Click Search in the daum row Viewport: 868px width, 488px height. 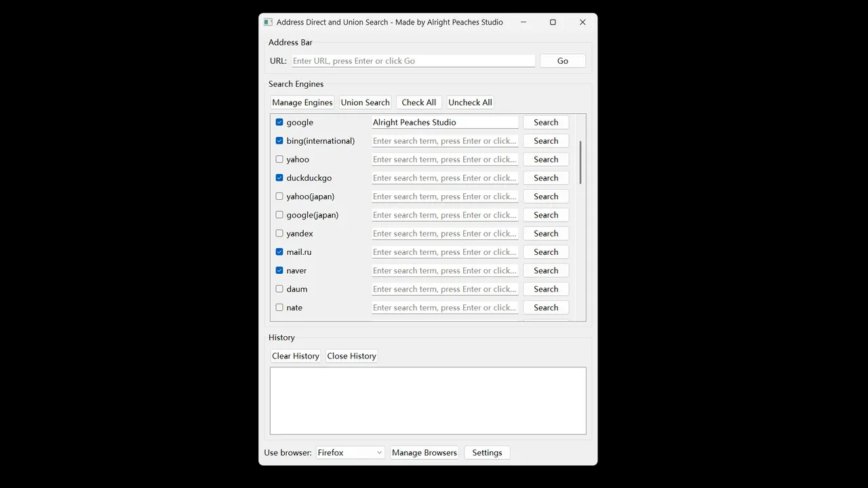click(x=546, y=289)
